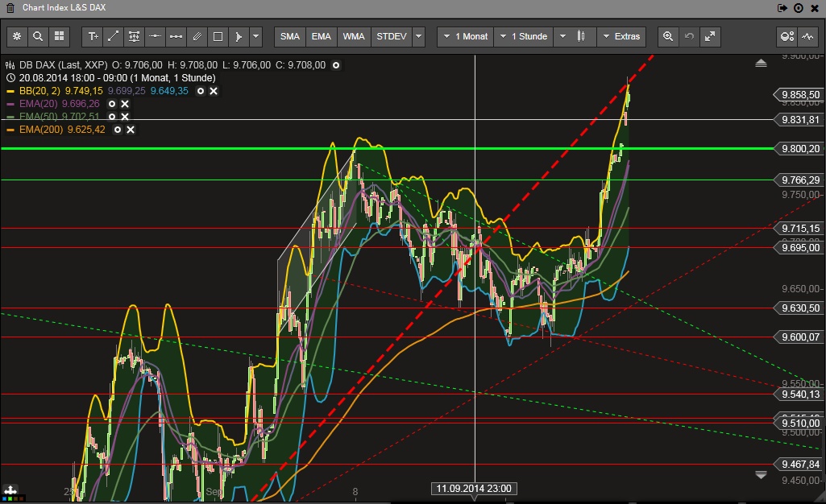Click the zoom-in magnifier icon
The image size is (826, 504).
[667, 36]
